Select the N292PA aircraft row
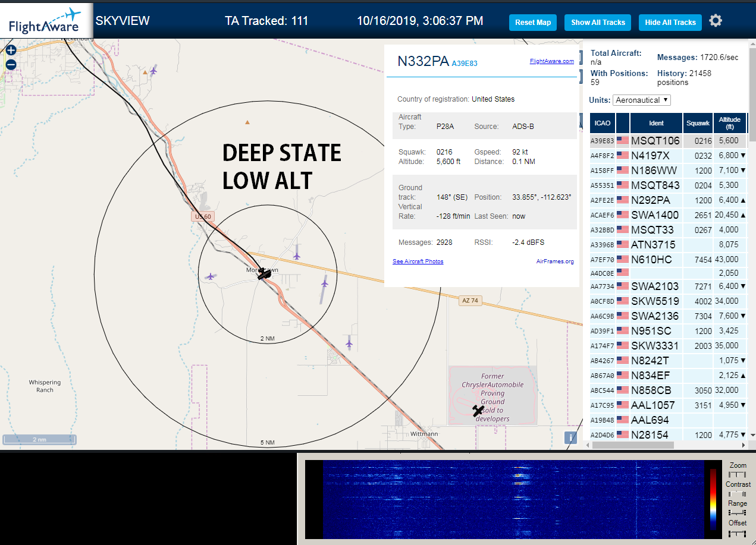This screenshot has width=756, height=545. tap(668, 200)
